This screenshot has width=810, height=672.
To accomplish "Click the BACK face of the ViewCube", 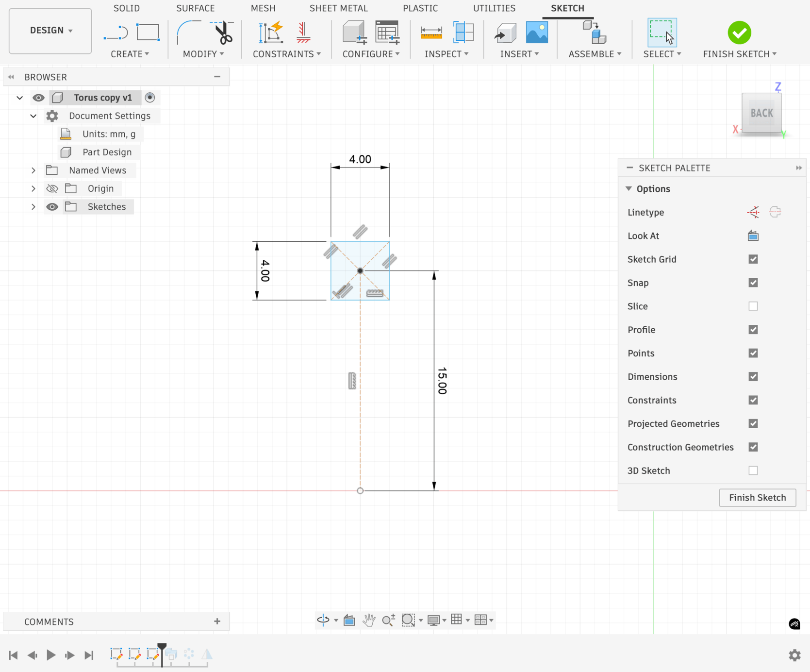I will (x=761, y=113).
